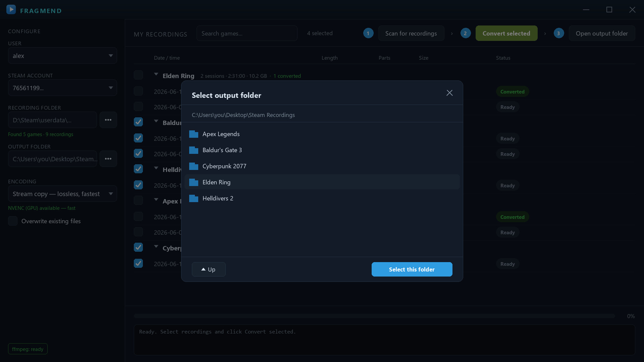Sort by the Parts column
Screen dimensions: 644x362
384,58
